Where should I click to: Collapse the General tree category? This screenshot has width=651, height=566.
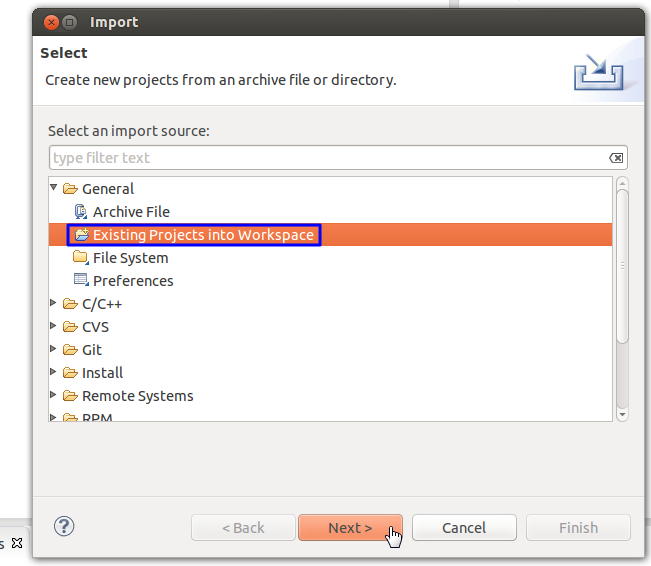pos(54,188)
